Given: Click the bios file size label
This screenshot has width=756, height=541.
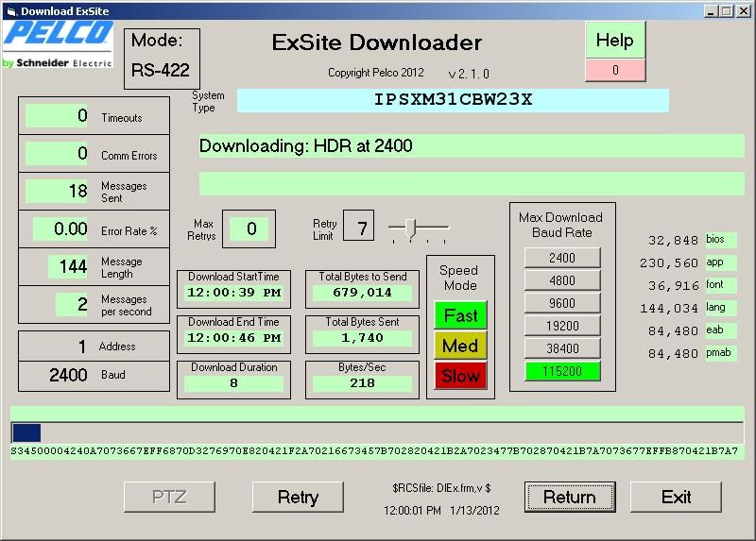Looking at the screenshot, I should coord(720,240).
